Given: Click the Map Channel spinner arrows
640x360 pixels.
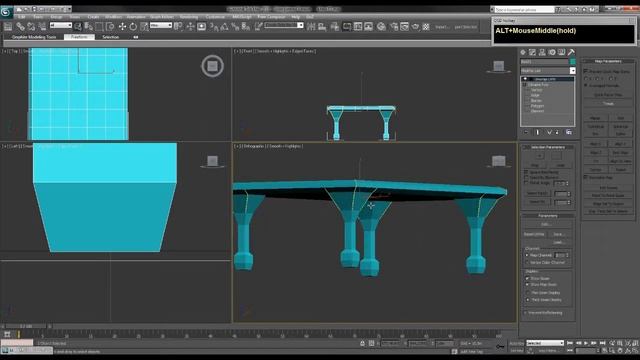Looking at the screenshot, I should (x=568, y=255).
